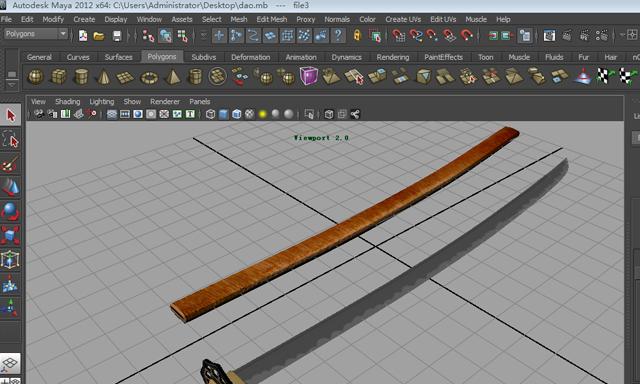
Task: Create a polygon cube from shelf
Action: pos(58,76)
